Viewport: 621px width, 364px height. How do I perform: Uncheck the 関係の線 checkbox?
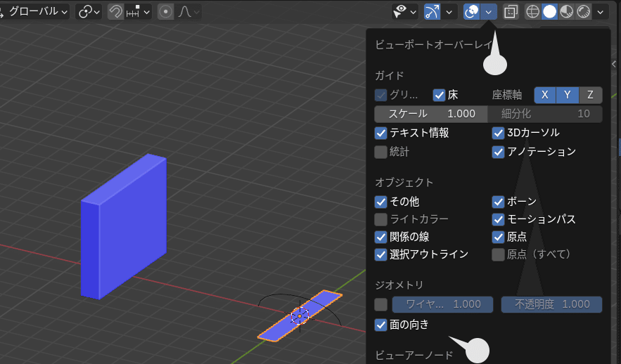point(380,237)
